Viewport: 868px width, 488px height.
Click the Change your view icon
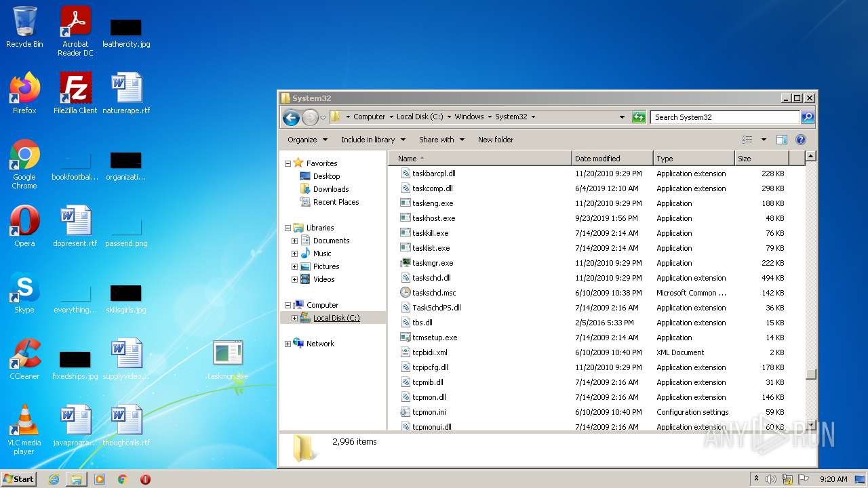coord(747,140)
